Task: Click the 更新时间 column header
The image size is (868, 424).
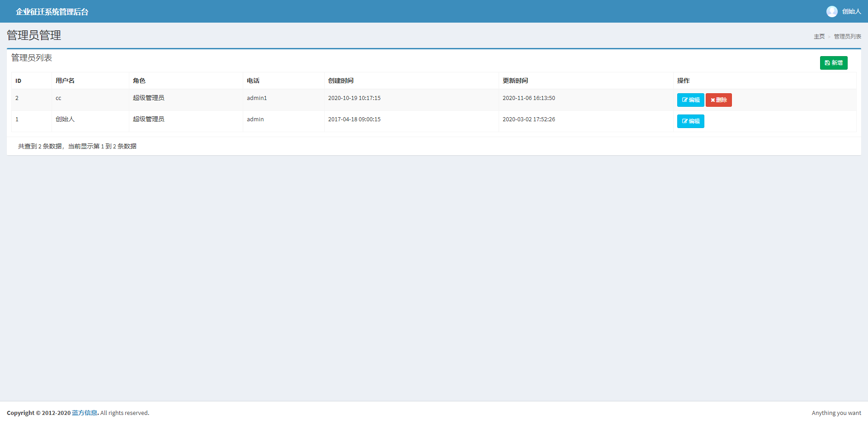Action: [515, 81]
